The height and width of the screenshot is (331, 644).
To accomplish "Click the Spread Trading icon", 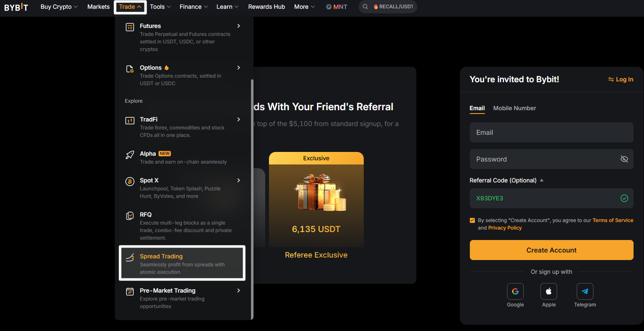I will pos(130,258).
